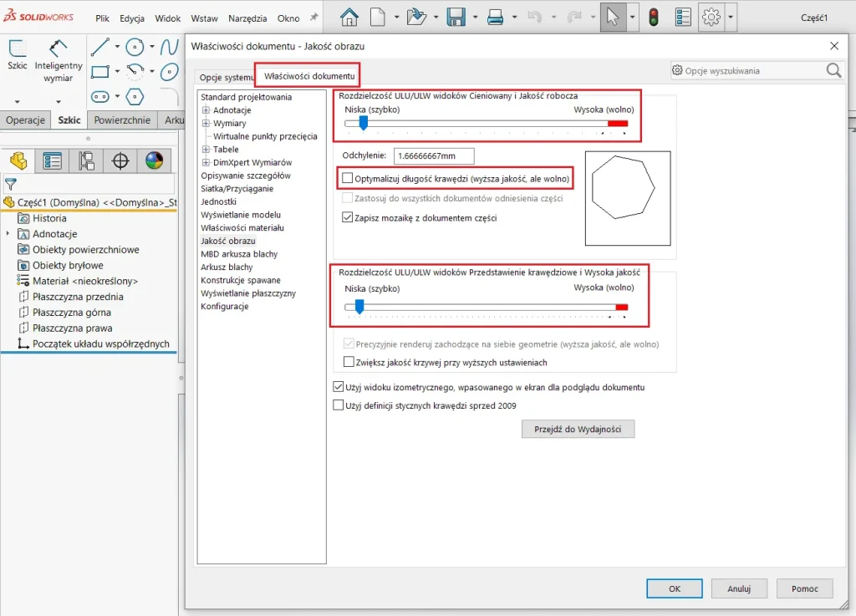The height and width of the screenshot is (616, 856).
Task: Switch to Właściwości dokumentu tab
Action: [309, 76]
